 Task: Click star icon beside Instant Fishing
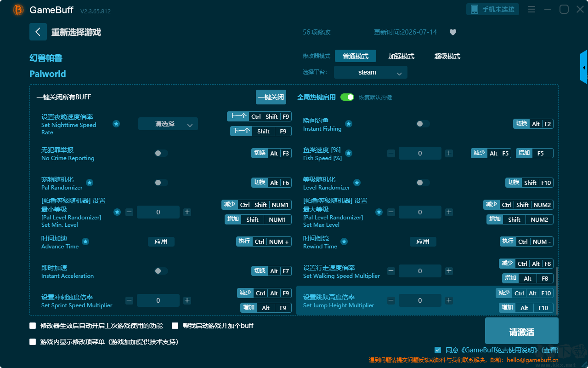pos(349,124)
